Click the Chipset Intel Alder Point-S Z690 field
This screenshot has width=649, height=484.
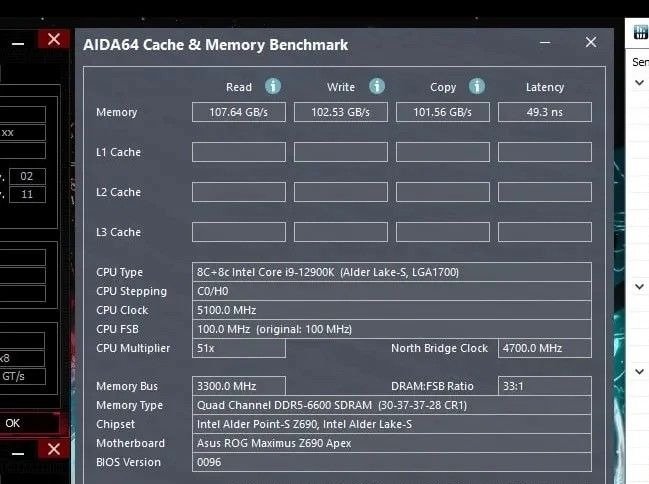click(x=392, y=424)
